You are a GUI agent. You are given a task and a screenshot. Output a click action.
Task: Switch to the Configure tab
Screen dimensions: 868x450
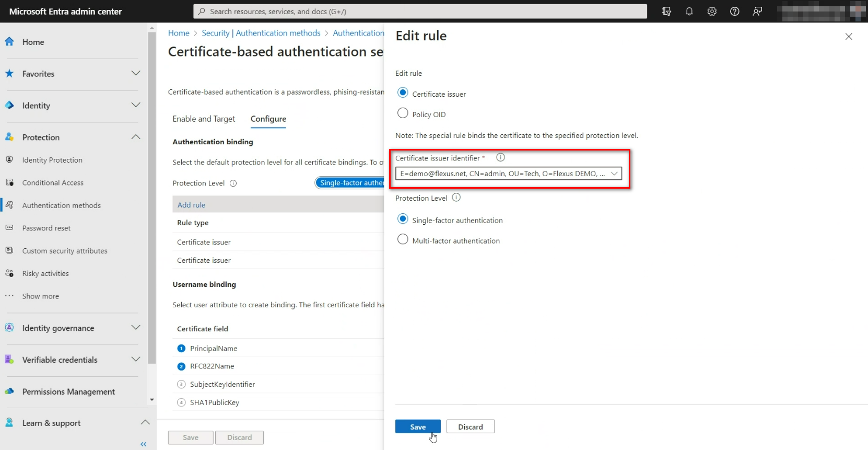pyautogui.click(x=268, y=119)
